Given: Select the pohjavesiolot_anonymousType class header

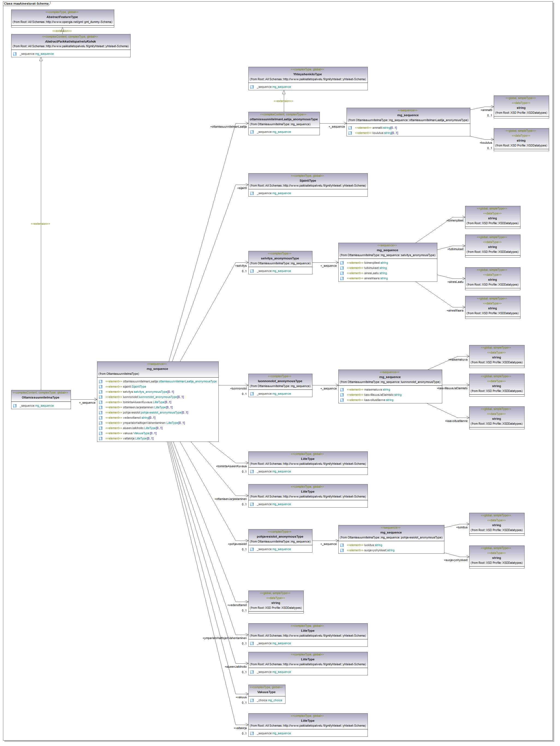Looking at the screenshot, I should click(x=280, y=536).
